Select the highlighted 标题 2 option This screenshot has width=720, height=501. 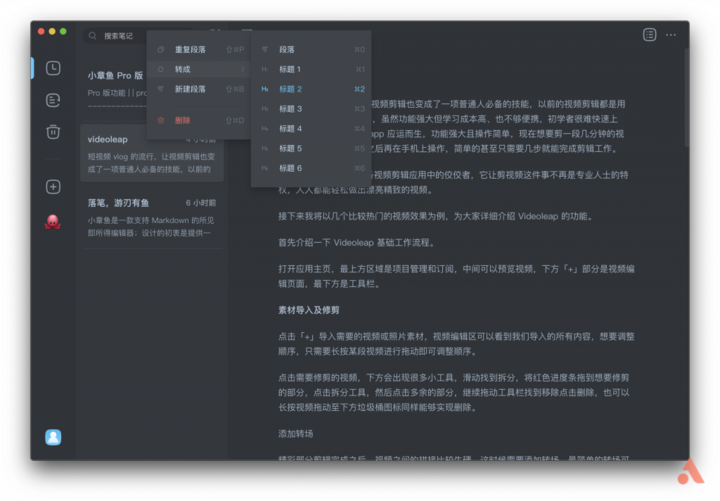[x=311, y=89]
